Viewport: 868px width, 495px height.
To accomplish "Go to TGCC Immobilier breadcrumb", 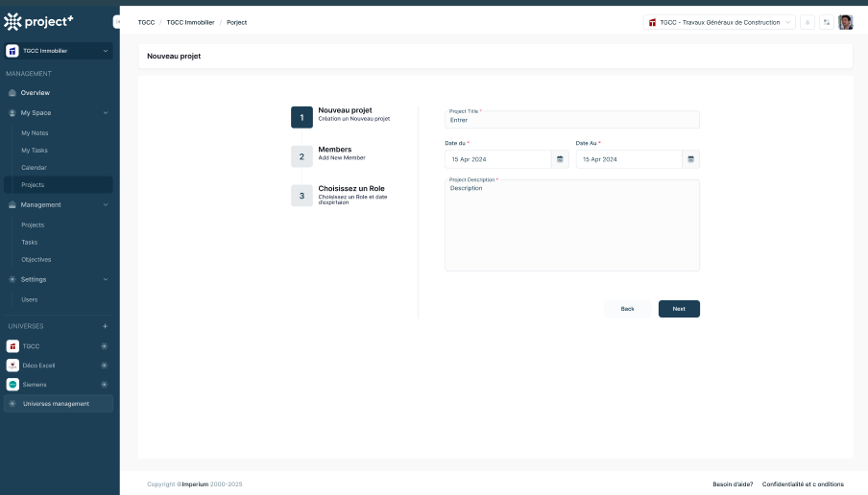I will (190, 23).
